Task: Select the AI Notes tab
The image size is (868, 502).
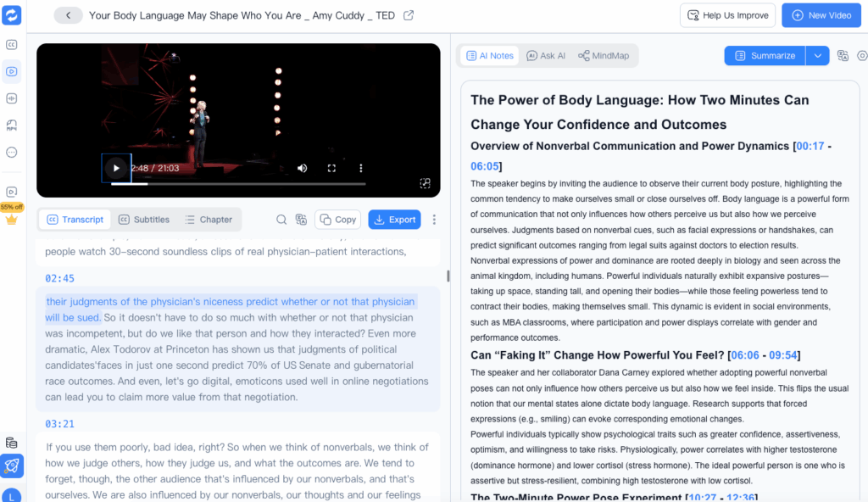Action: pyautogui.click(x=491, y=55)
